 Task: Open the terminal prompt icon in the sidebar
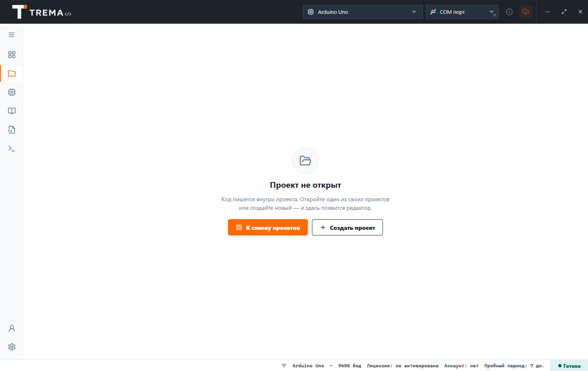coord(12,149)
